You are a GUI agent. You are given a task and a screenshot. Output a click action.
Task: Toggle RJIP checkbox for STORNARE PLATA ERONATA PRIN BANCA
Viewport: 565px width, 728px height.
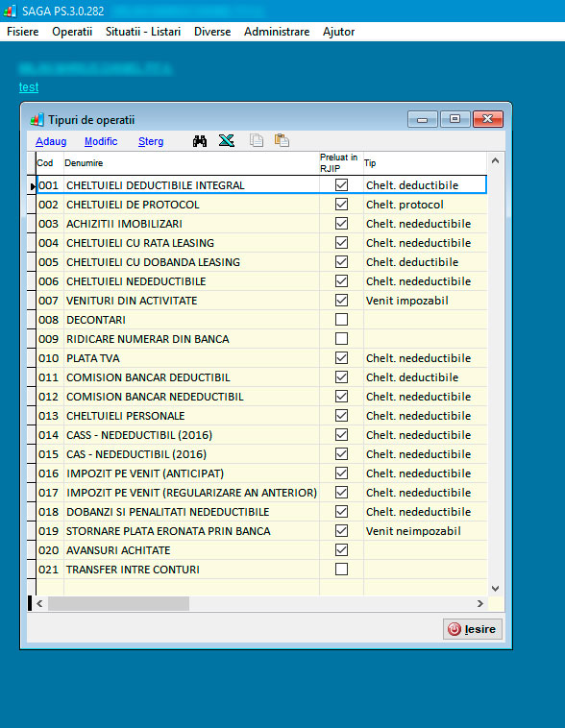coord(341,531)
